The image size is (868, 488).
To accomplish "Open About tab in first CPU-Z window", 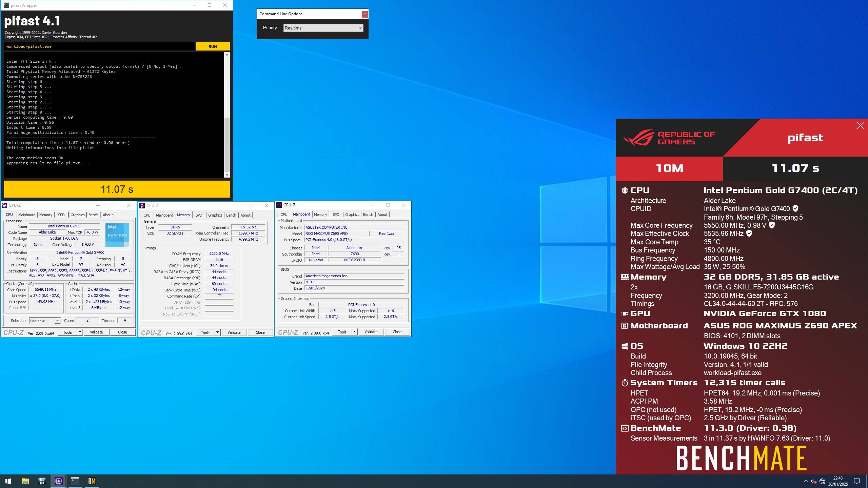I will (108, 215).
